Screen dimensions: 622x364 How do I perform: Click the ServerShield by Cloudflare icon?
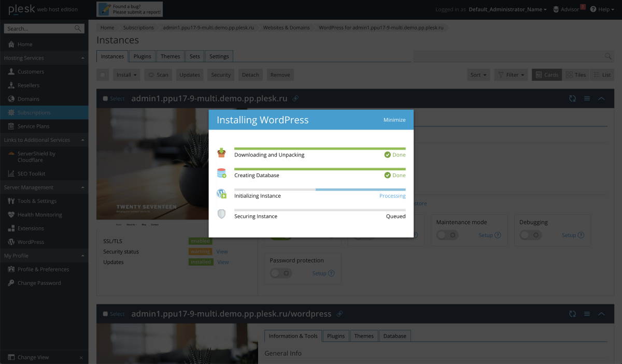click(12, 154)
